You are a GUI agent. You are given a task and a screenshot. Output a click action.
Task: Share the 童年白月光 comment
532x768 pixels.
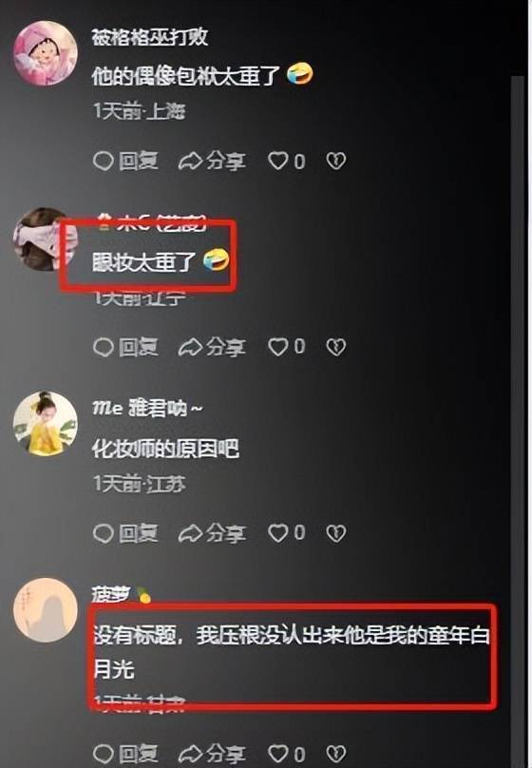(x=212, y=754)
